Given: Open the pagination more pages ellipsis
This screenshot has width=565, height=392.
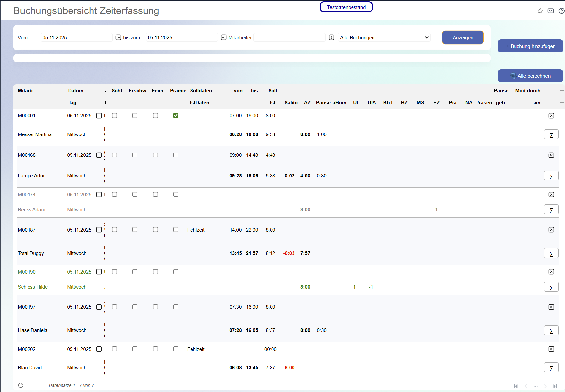Looking at the screenshot, I should point(535,386).
